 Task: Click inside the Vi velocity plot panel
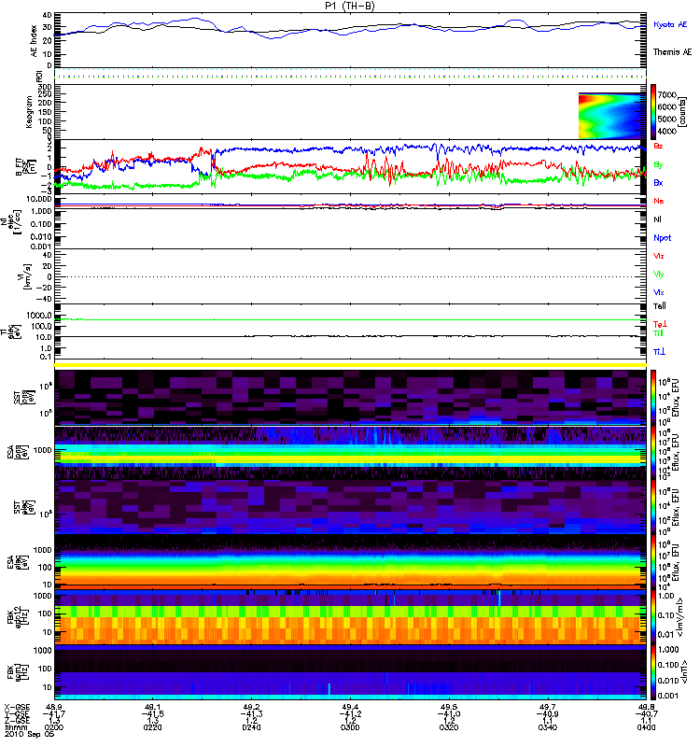(x=350, y=276)
